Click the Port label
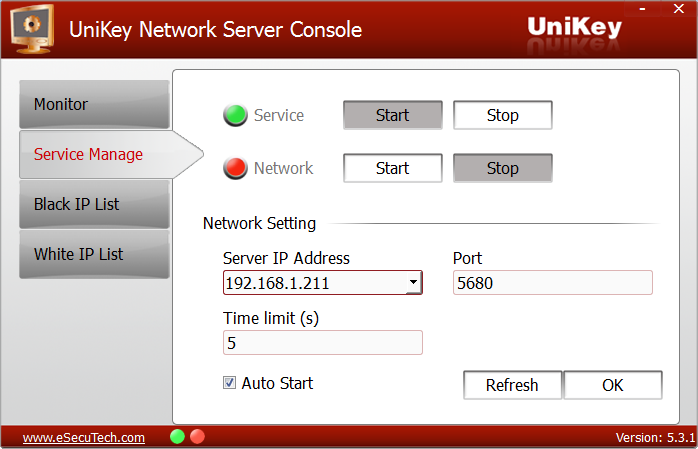The height and width of the screenshot is (449, 698). pyautogui.click(x=467, y=258)
